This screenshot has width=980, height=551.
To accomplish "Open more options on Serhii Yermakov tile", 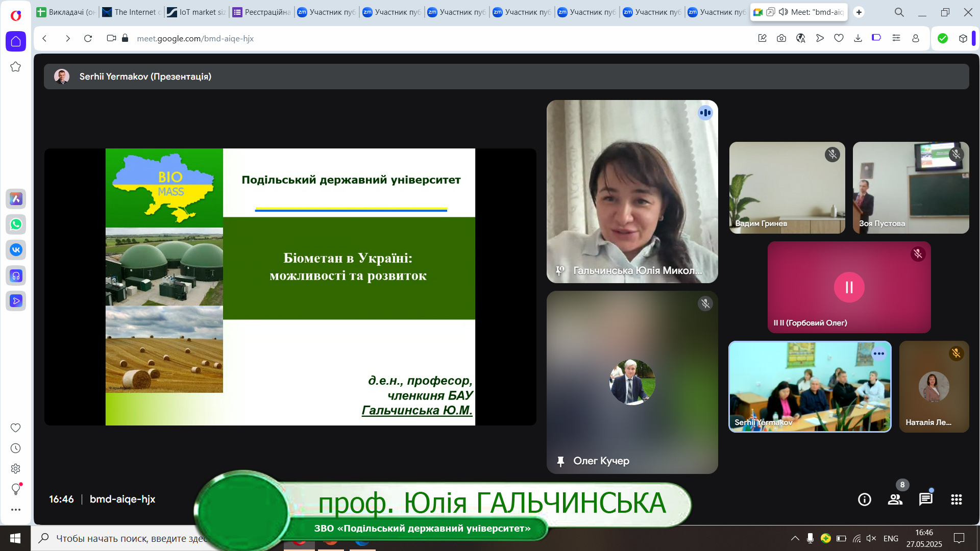I will click(878, 354).
